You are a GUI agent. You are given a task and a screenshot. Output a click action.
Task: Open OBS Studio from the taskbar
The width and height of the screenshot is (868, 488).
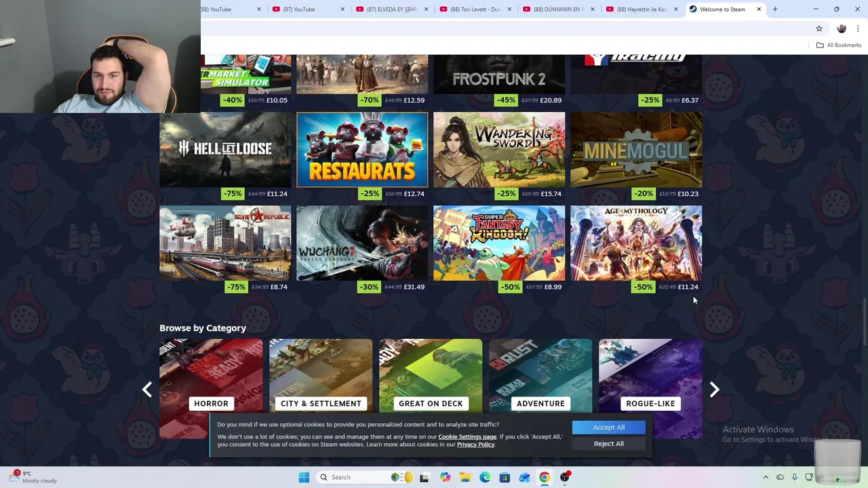tap(564, 477)
